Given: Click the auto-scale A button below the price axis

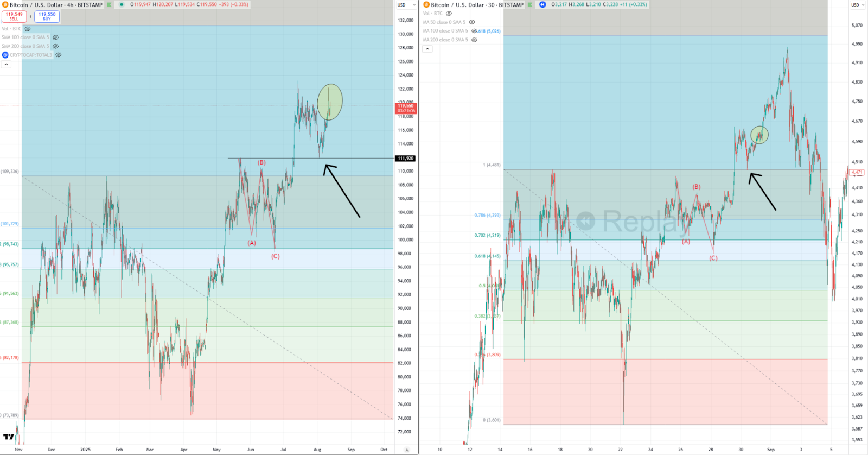Looking at the screenshot, I should pyautogui.click(x=407, y=450).
